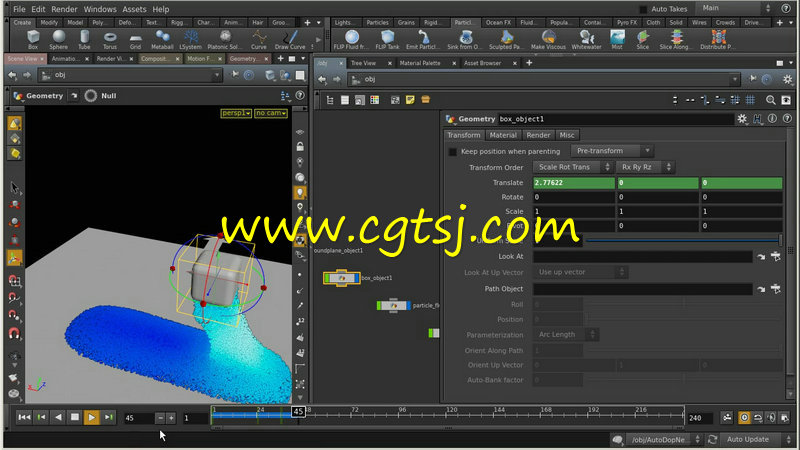Select the Metaball shelf tool
The width and height of the screenshot is (800, 450).
coord(162,39)
